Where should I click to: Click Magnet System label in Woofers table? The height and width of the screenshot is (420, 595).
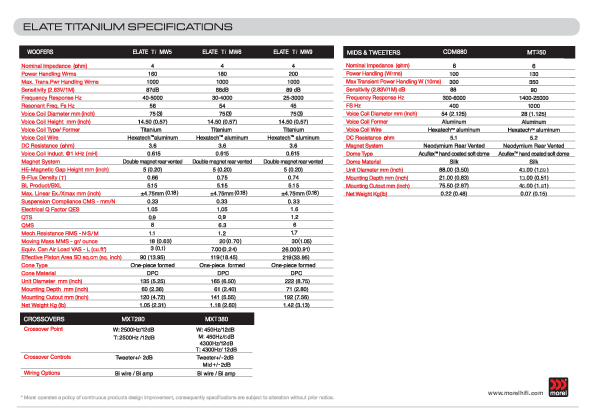41,162
